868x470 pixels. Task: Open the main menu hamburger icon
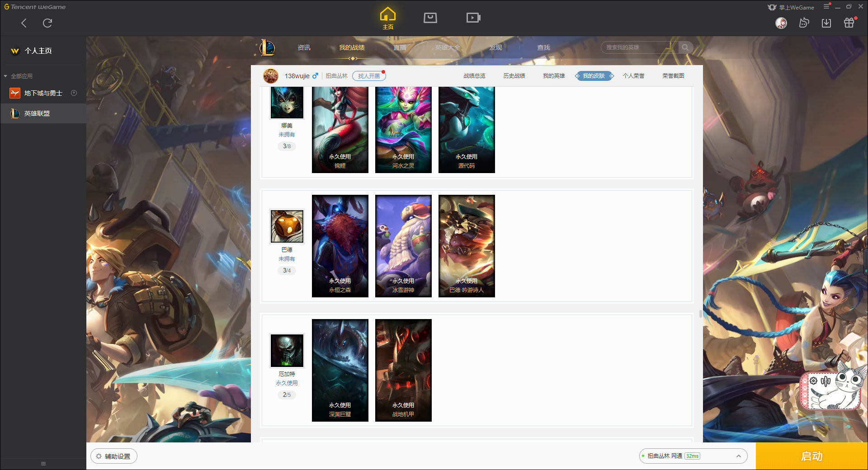(x=826, y=7)
